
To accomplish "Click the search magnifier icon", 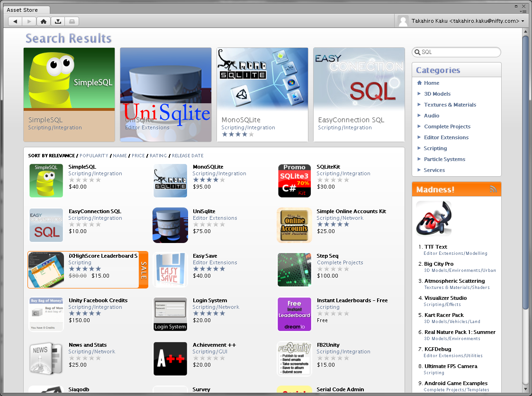I will pyautogui.click(x=417, y=52).
